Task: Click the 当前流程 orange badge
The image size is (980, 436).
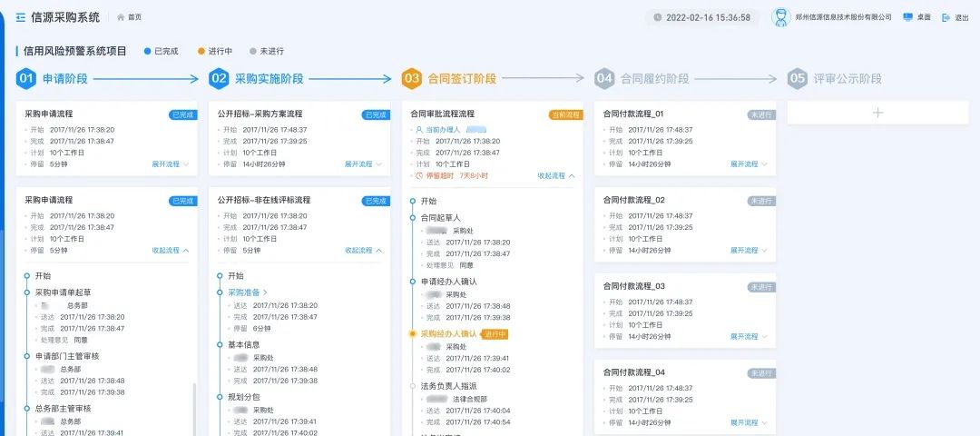Action: 565,115
